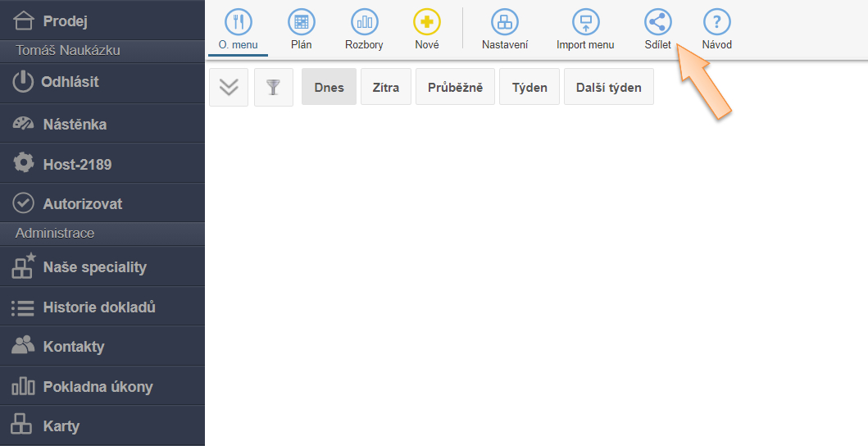Switch to the Zítra period
868x446 pixels.
pos(386,88)
